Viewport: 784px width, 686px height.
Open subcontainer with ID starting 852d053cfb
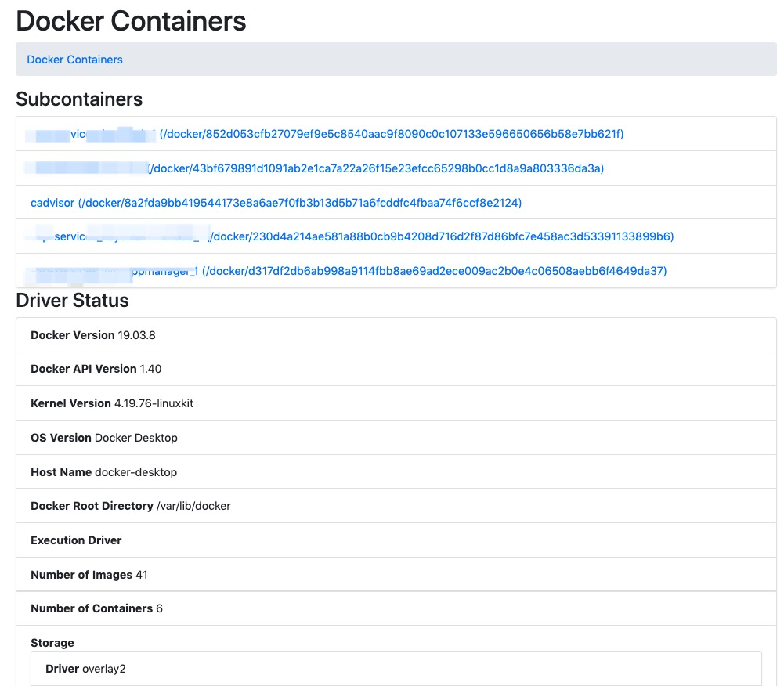coord(391,134)
